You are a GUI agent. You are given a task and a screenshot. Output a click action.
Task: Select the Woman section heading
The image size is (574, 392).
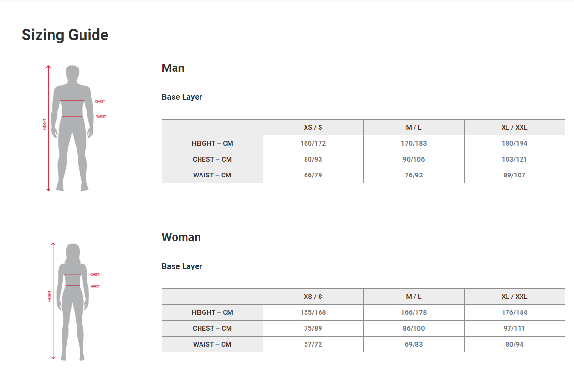(181, 237)
